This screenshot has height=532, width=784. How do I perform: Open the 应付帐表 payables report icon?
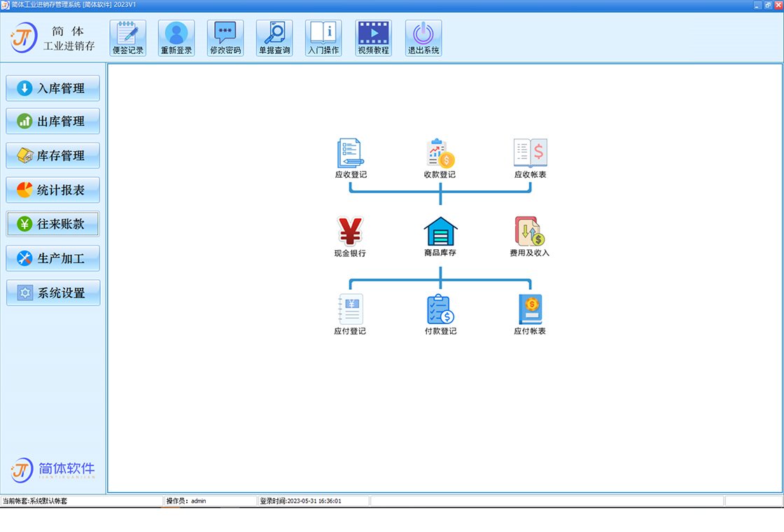coord(530,309)
